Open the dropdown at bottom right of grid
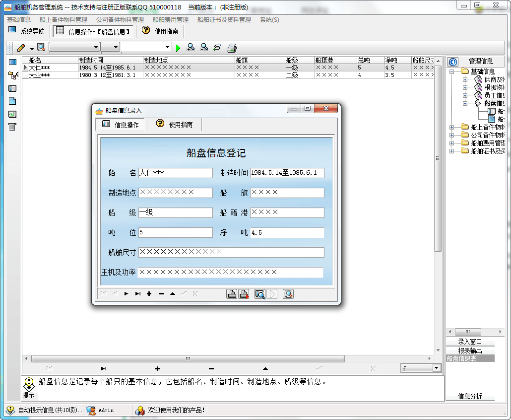Screen dimensions: 511x420 437,368
